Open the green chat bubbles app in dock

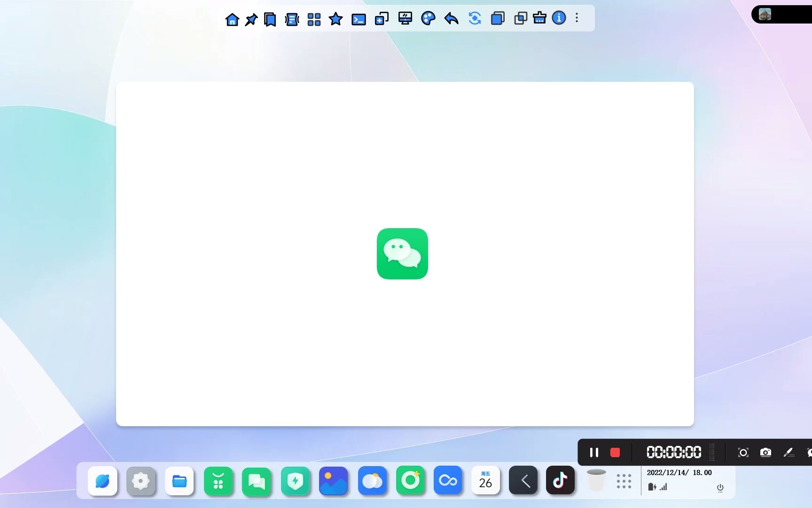pos(257,481)
